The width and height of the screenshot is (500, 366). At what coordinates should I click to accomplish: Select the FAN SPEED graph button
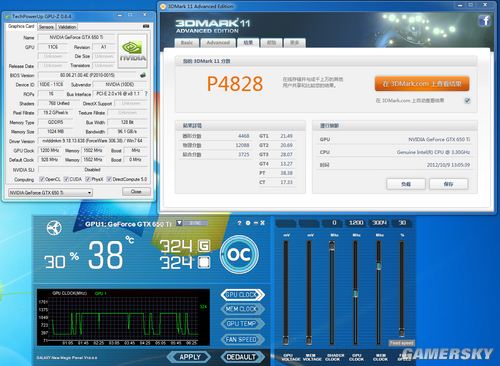click(241, 340)
